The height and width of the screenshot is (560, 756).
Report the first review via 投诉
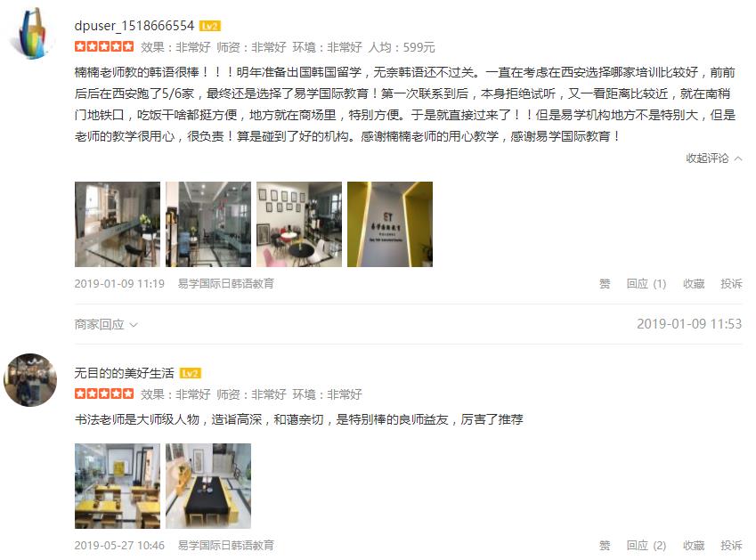click(731, 283)
